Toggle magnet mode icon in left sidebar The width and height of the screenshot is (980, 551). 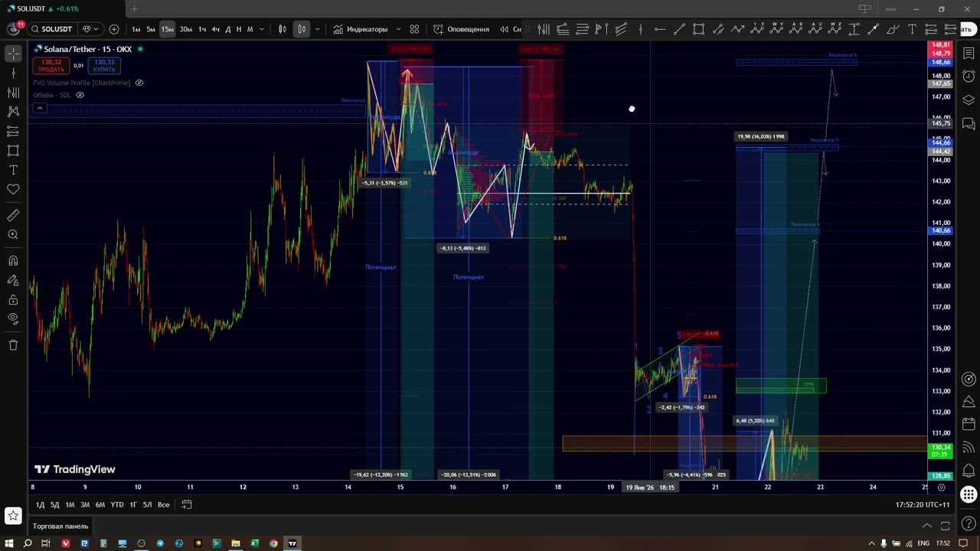[x=13, y=261]
